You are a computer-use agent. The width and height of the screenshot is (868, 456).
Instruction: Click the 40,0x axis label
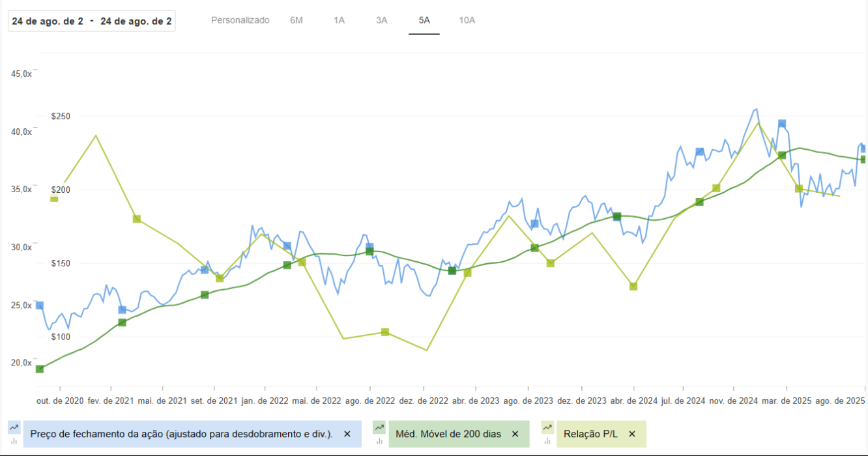(x=22, y=132)
